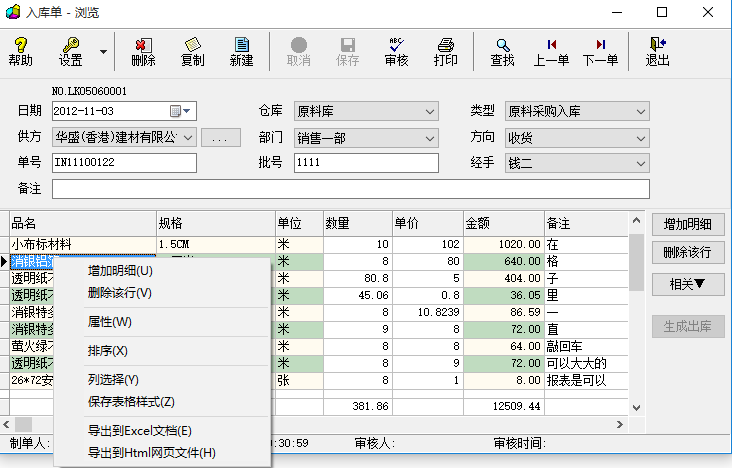Select 排序(X) in the context menu
This screenshot has height=468, width=732.
pyautogui.click(x=107, y=351)
